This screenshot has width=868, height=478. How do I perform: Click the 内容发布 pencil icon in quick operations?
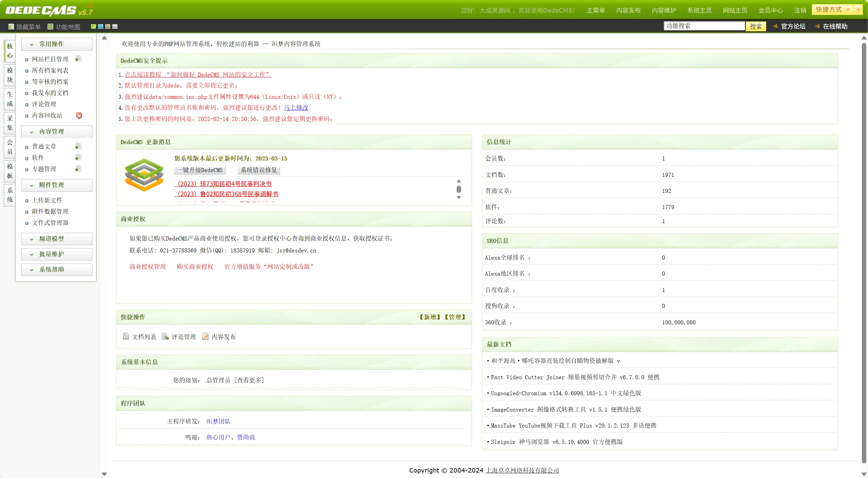pyautogui.click(x=205, y=336)
